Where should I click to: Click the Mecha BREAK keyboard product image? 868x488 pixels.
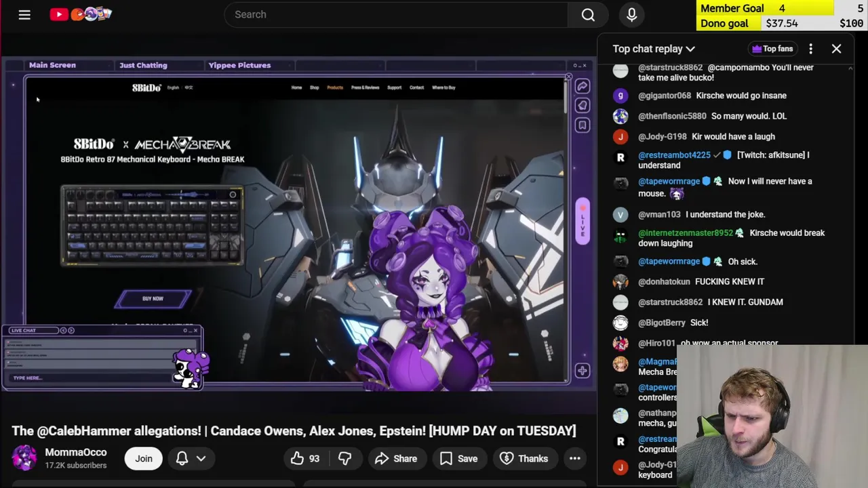pyautogui.click(x=152, y=225)
